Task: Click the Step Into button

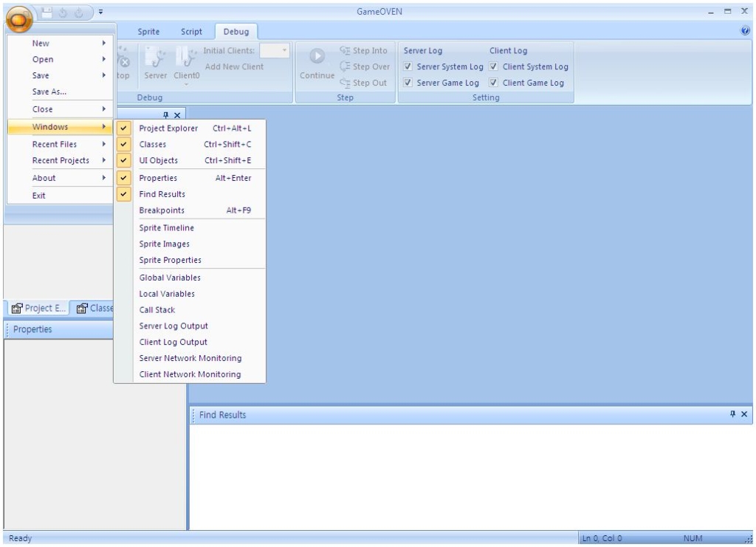Action: [363, 51]
